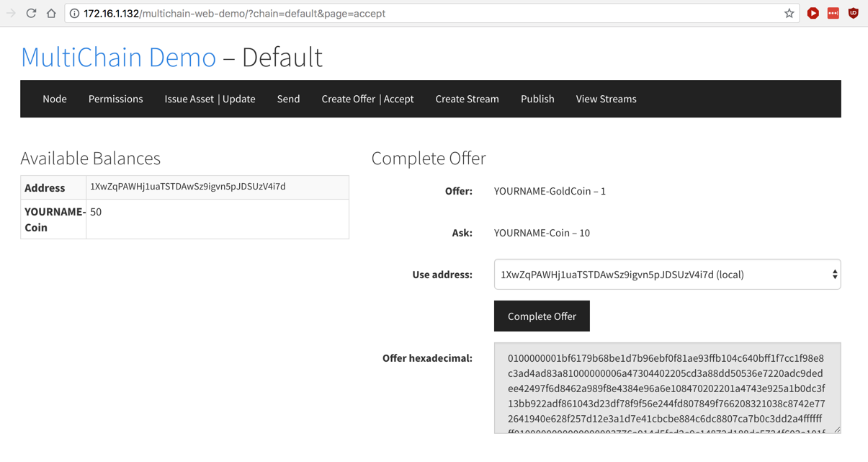Image resolution: width=868 pixels, height=462 pixels.
Task: Open the Use address dropdown
Action: click(x=667, y=275)
